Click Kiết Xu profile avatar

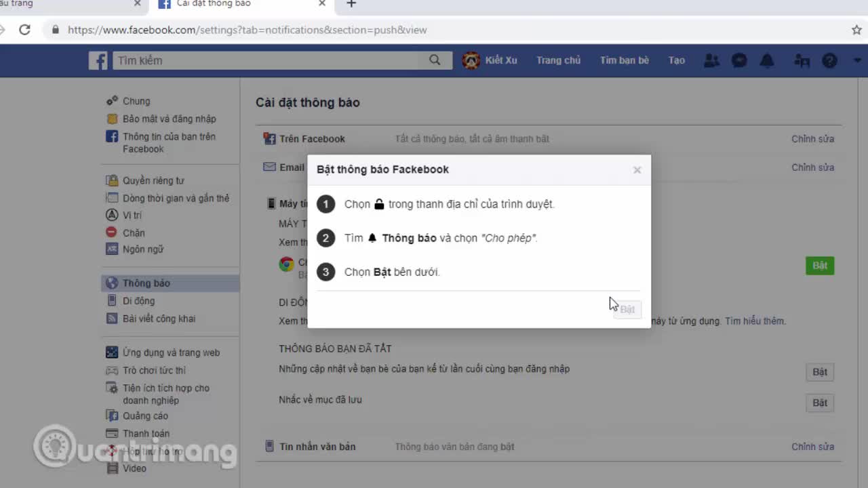pyautogui.click(x=471, y=60)
